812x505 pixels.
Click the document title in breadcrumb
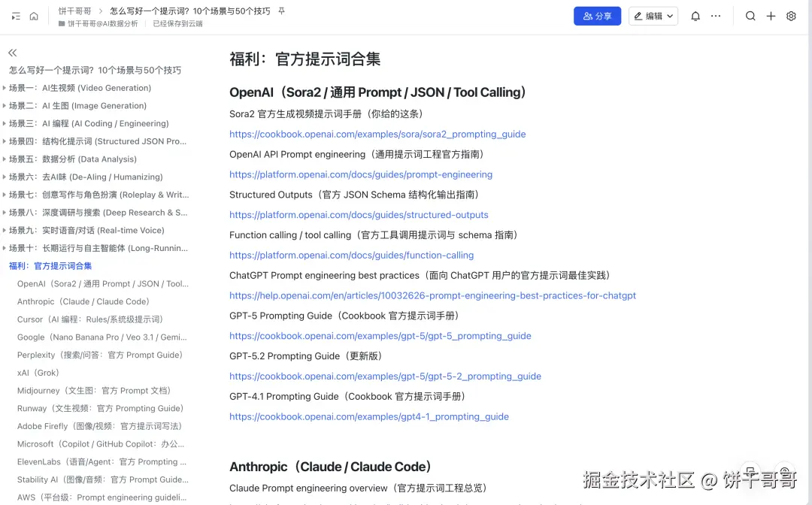point(190,11)
